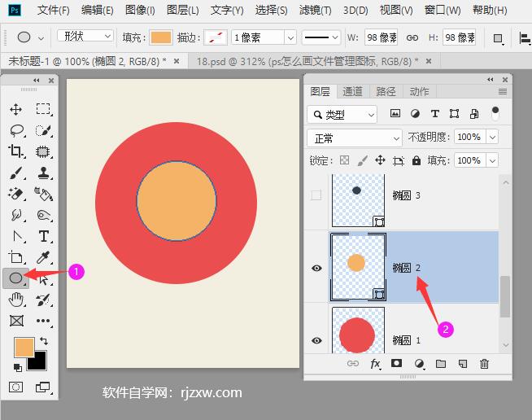Open the Ellipse tool preset picker arrow

click(x=41, y=38)
